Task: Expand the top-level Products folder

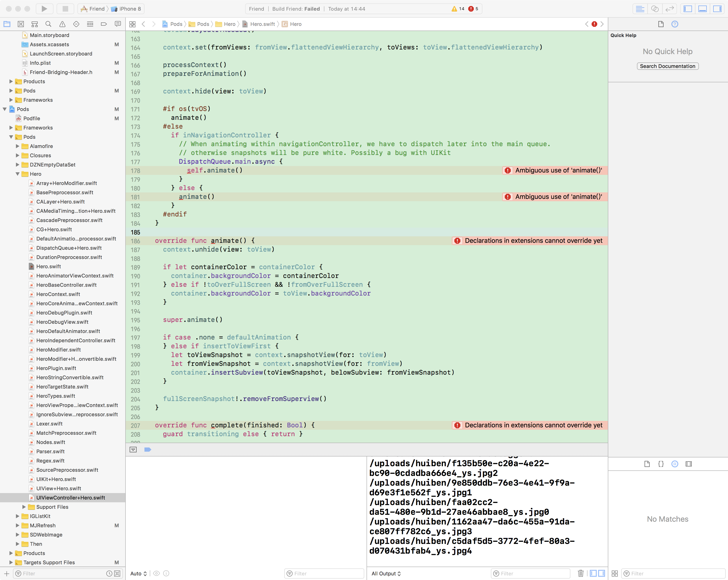Action: 11,81
